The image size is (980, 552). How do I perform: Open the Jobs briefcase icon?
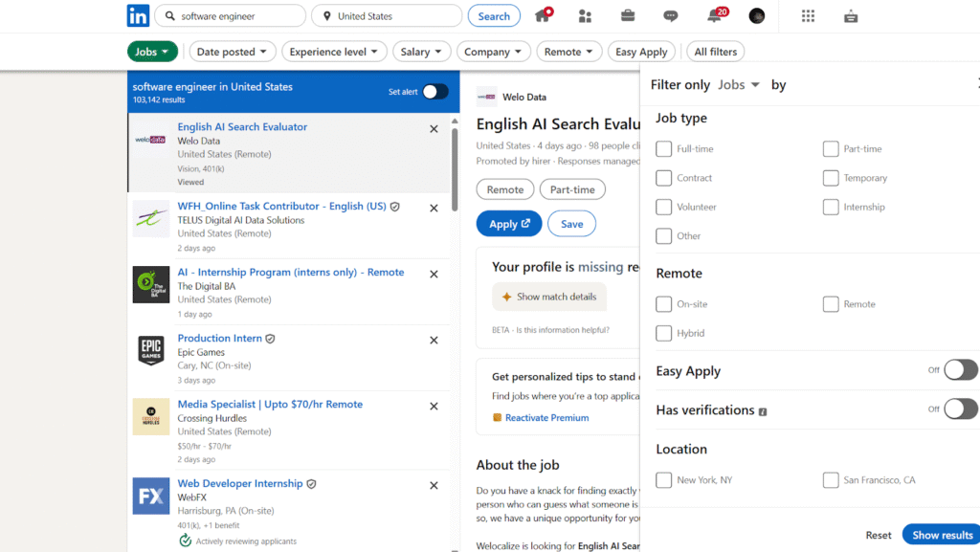(x=628, y=15)
